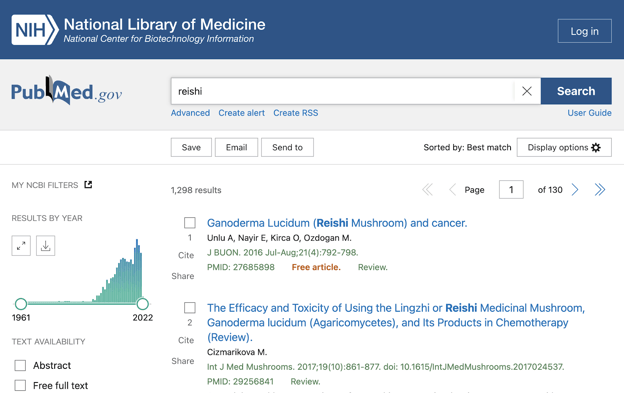The width and height of the screenshot is (624, 393).
Task: Select checkbox for Ganoderma Lucidum result 1
Action: pos(190,223)
